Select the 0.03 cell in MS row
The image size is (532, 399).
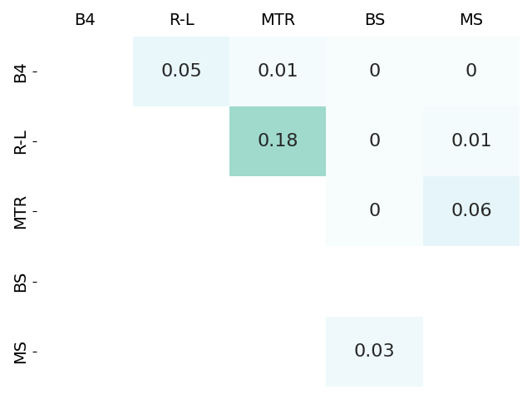374,351
